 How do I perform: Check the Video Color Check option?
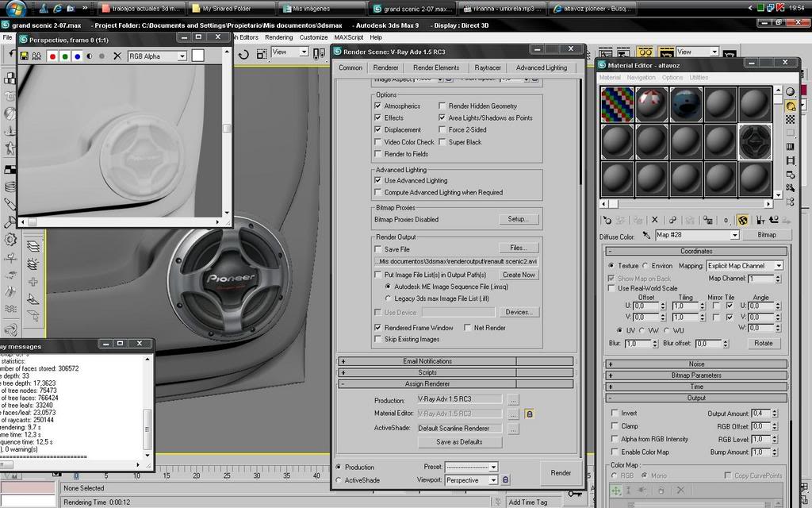point(378,141)
